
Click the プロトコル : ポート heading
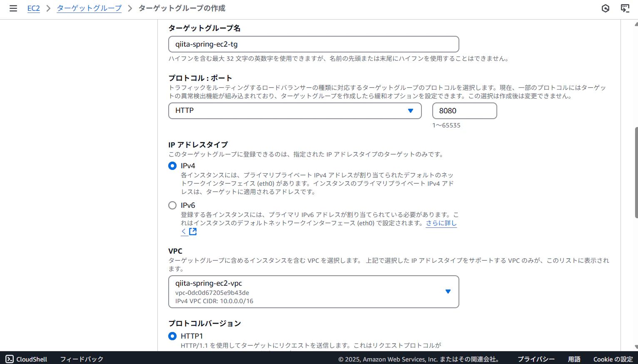point(200,78)
